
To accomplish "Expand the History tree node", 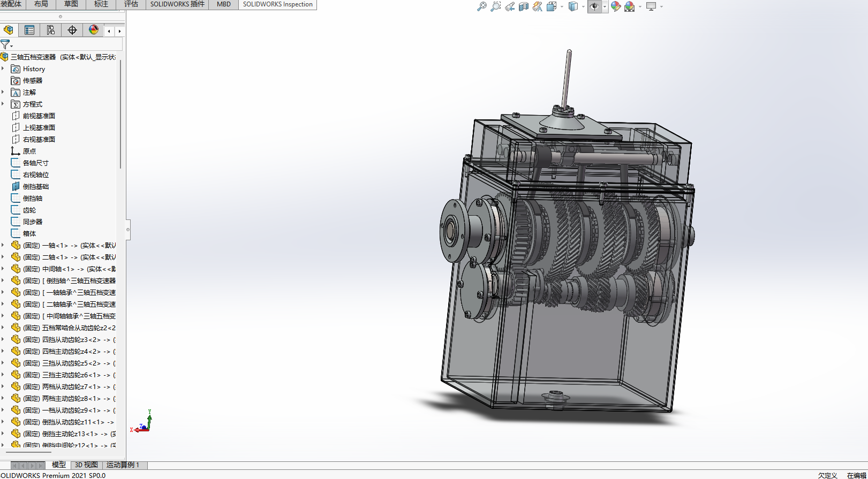I will [3, 69].
